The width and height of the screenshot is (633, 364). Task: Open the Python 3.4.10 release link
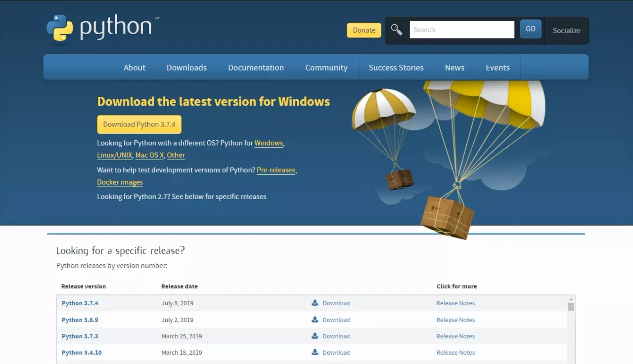(x=82, y=353)
